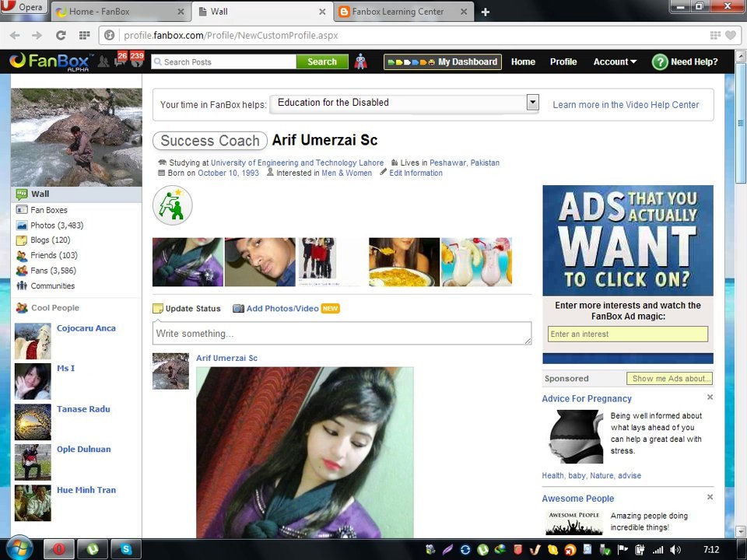
Task: Open the food plate photo thumbnail
Action: coord(404,262)
